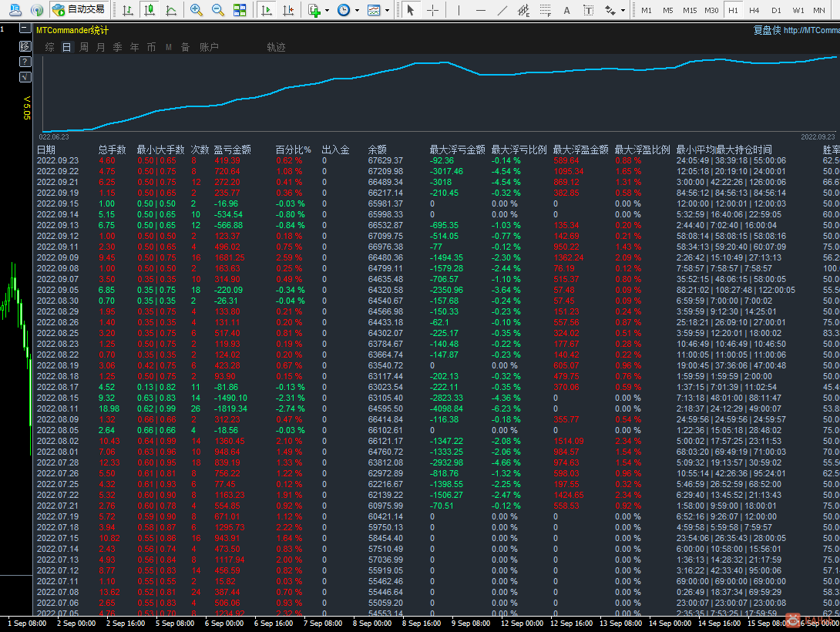The height and width of the screenshot is (632, 840).
Task: Expand the periodicity clock dropdown arrow
Action: tap(357, 10)
